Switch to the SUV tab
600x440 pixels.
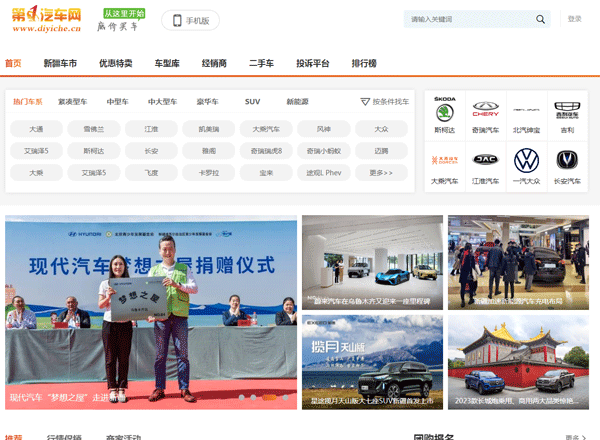[253, 102]
